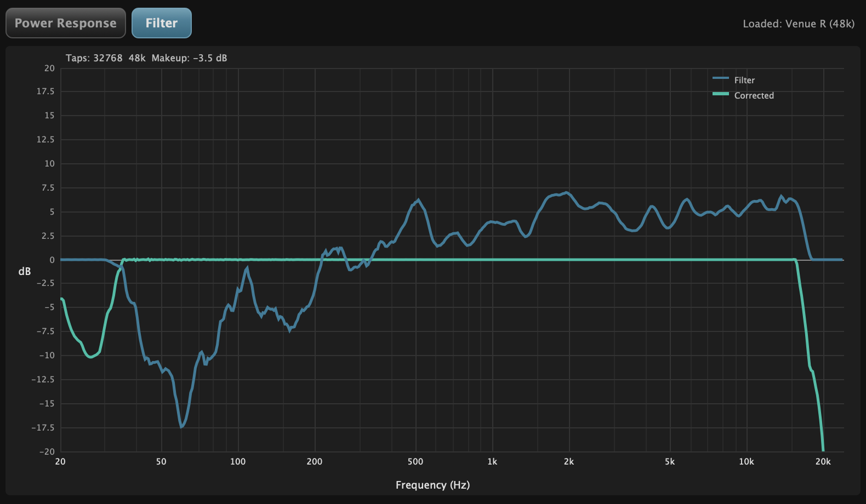866x504 pixels.
Task: Click the green Corrected legend line swatch
Action: (x=720, y=94)
